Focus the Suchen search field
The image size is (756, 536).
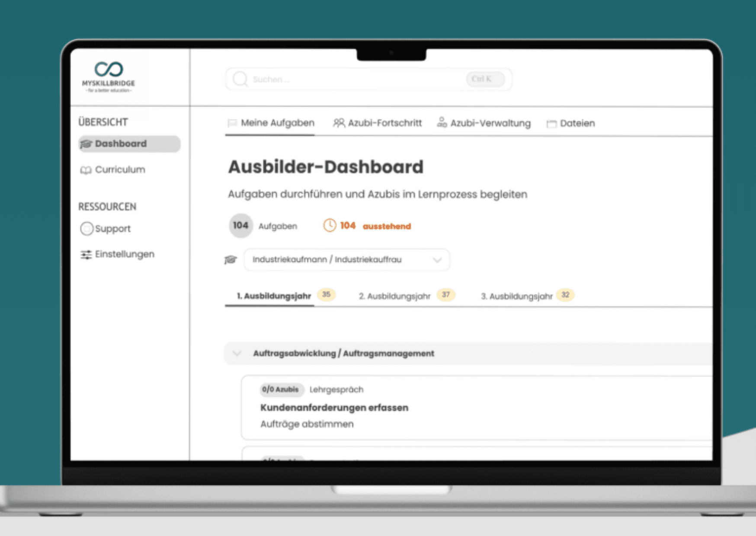pyautogui.click(x=368, y=79)
